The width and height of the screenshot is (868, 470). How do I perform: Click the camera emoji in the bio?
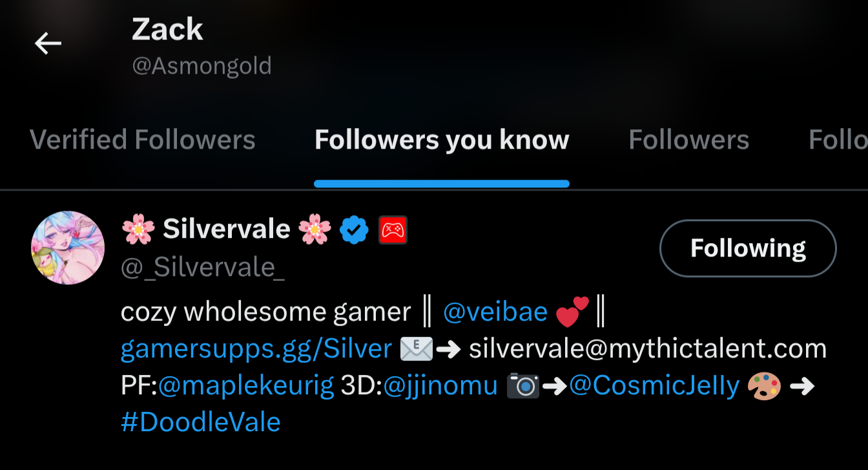(522, 386)
